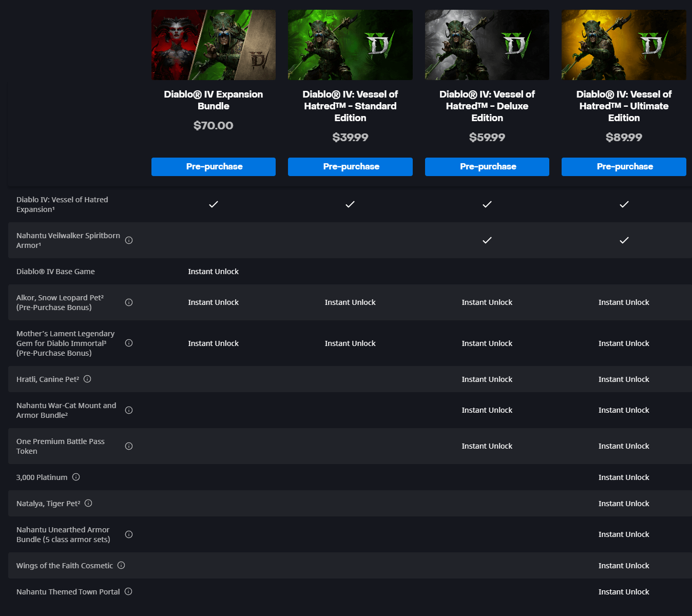Open info for One Premium Battle Pass Token
The height and width of the screenshot is (616, 692).
(129, 446)
